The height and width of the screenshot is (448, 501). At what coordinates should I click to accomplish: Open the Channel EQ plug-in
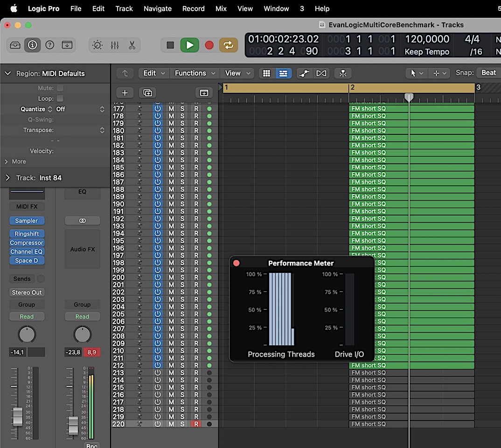27,252
